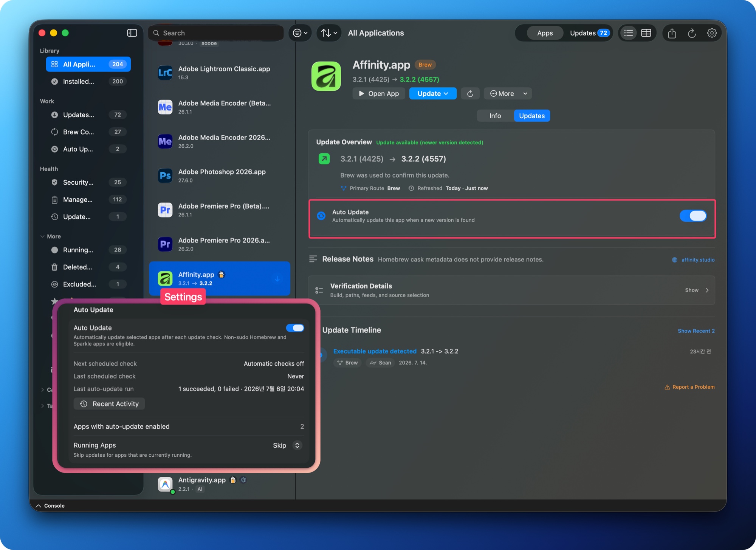
Task: Click Affinity.app download arrow icon
Action: click(x=277, y=279)
